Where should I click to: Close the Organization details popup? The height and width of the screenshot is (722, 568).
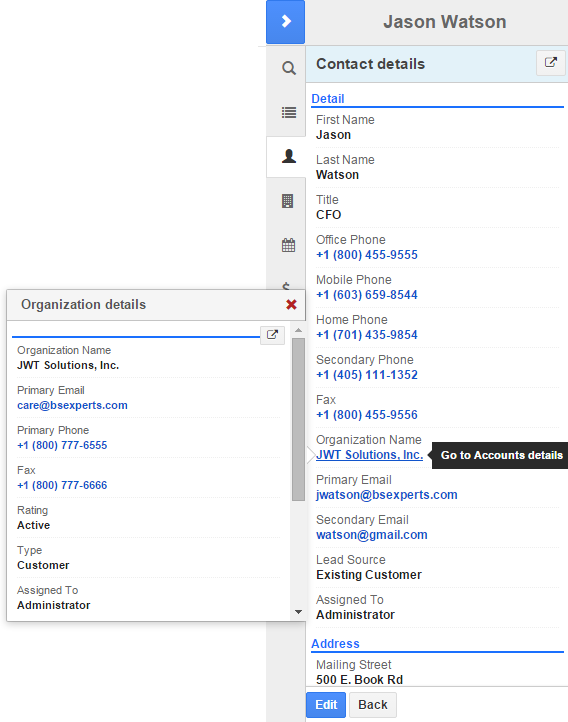pyautogui.click(x=291, y=304)
